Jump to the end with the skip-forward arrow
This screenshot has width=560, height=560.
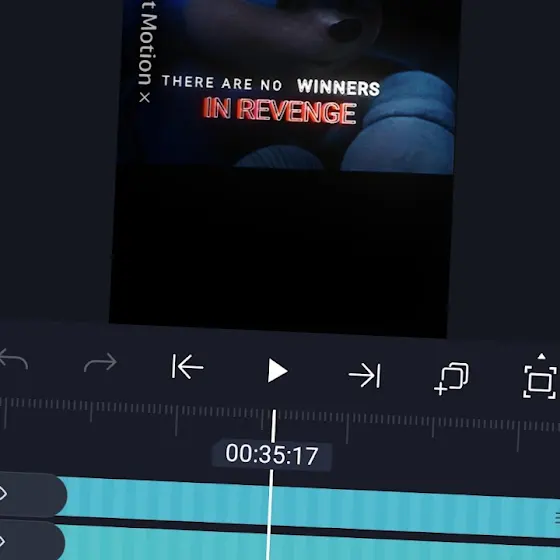pos(365,375)
